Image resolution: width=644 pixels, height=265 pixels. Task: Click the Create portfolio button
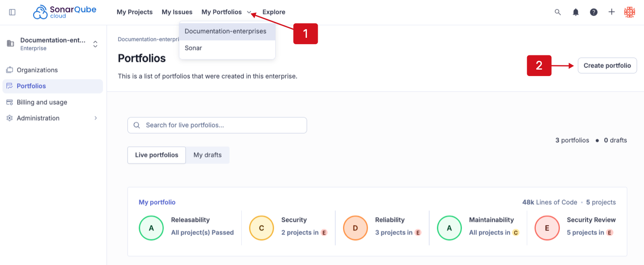coord(607,66)
